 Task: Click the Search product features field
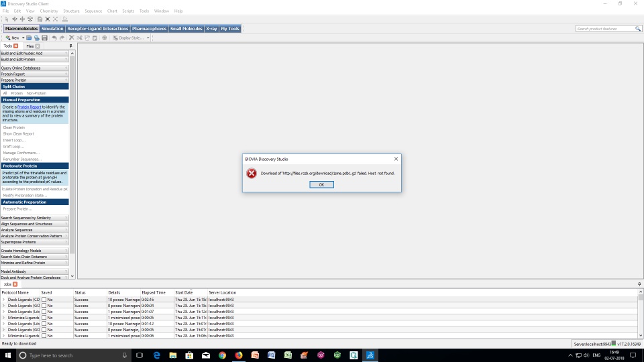point(605,29)
